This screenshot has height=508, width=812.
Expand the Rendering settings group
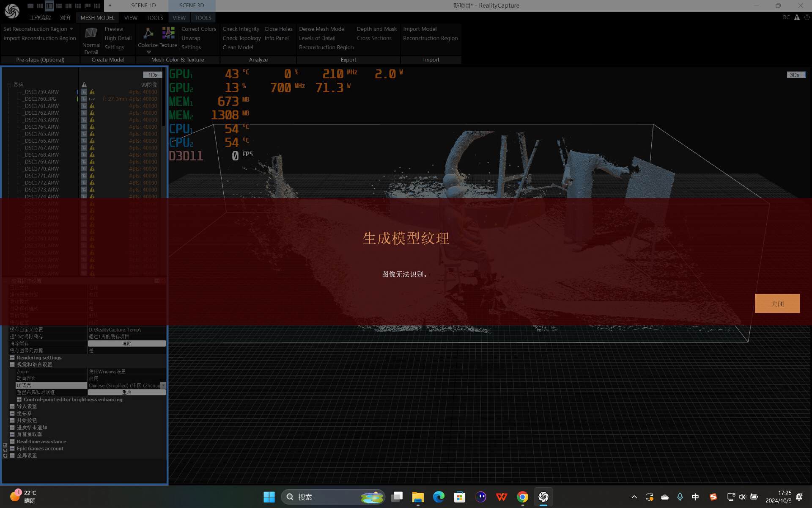click(12, 358)
